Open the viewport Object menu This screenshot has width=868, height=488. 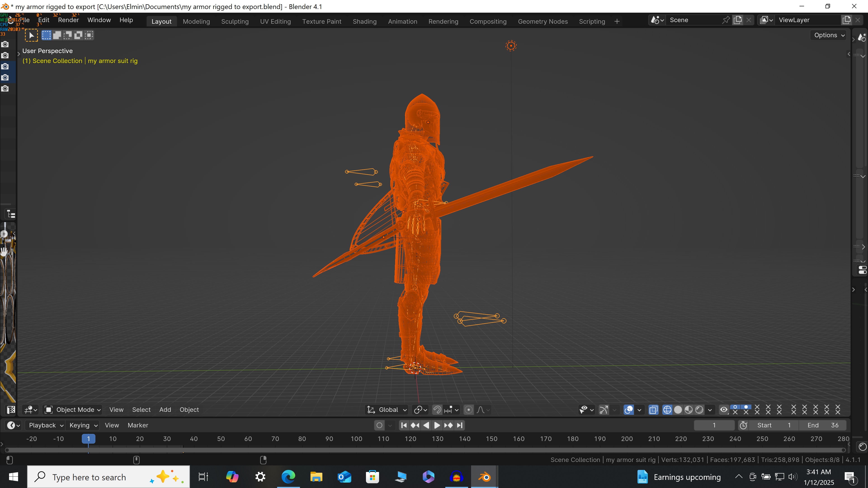click(x=189, y=410)
